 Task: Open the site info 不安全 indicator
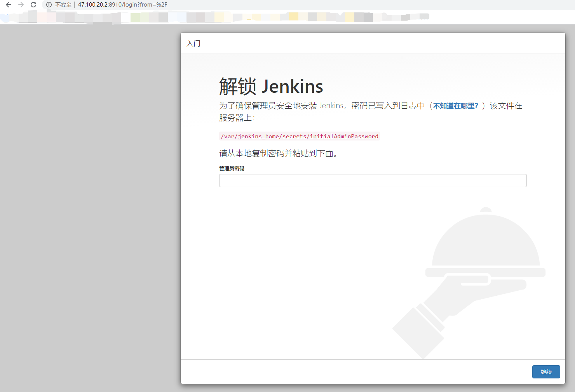(59, 5)
